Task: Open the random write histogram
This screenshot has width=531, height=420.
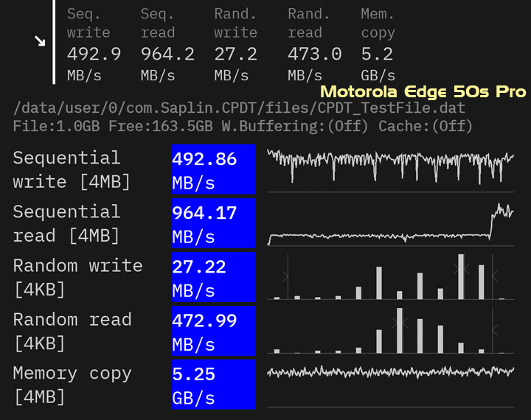Action: pos(390,277)
